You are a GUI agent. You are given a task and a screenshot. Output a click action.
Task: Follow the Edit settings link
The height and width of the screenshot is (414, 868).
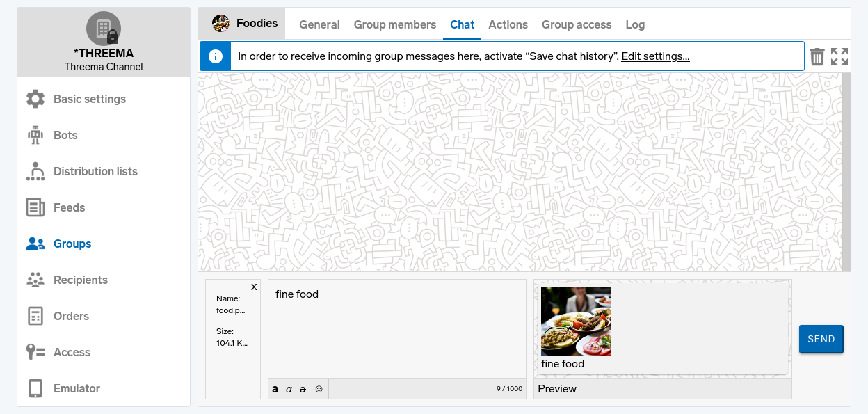(655, 56)
